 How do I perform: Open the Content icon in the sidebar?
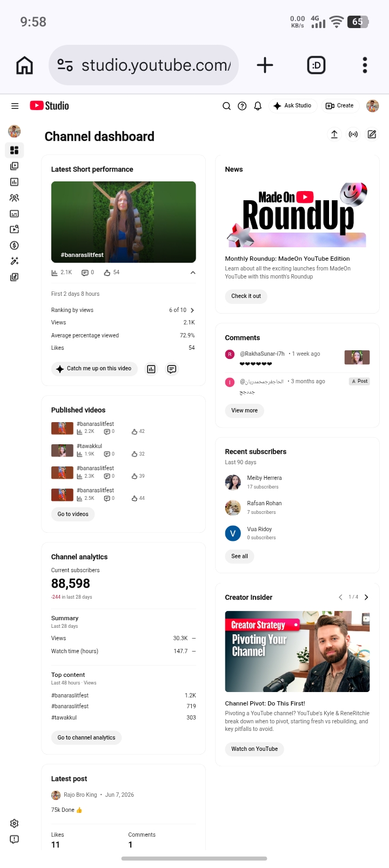(x=15, y=166)
